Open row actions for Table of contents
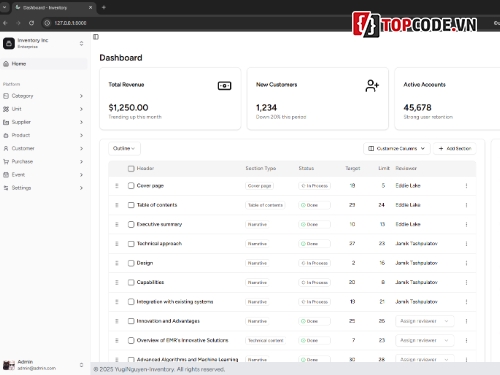This screenshot has height=375, width=500. (x=466, y=205)
